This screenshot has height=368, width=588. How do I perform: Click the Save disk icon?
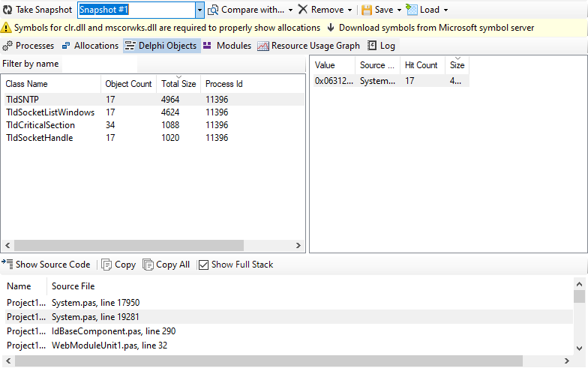tap(367, 10)
